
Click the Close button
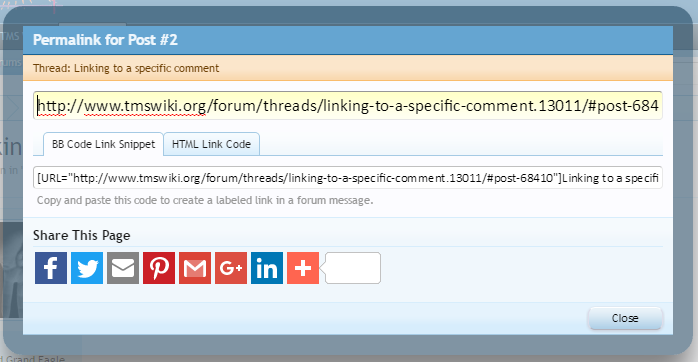625,318
